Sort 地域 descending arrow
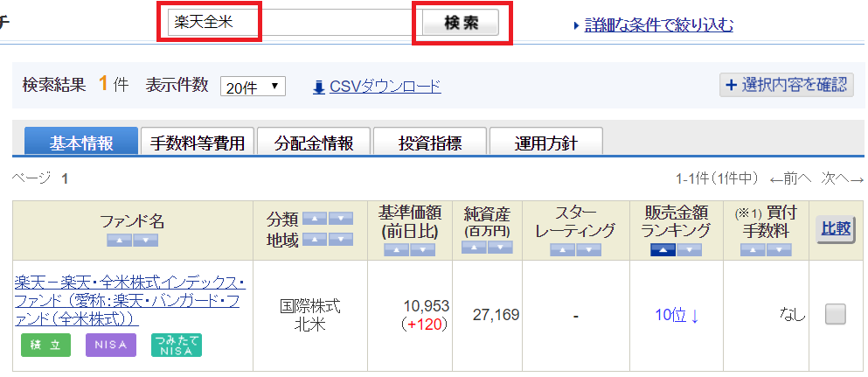868x377 pixels. click(x=340, y=239)
